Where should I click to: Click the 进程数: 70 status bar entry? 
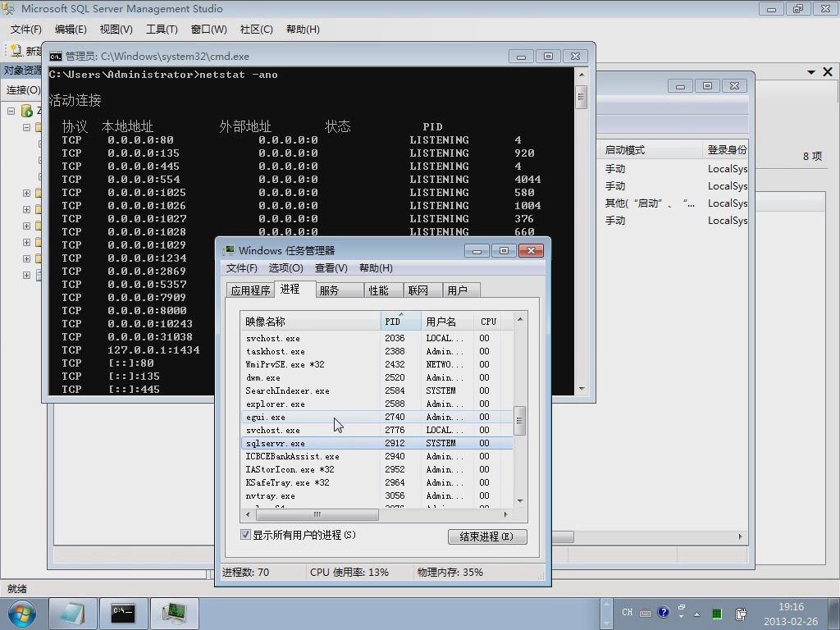(x=246, y=572)
